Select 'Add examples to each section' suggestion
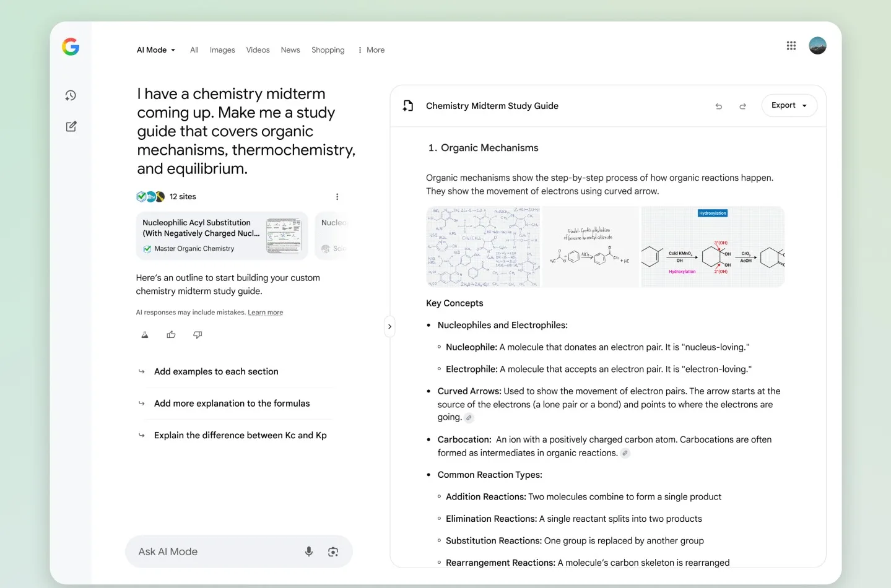 pyautogui.click(x=216, y=371)
